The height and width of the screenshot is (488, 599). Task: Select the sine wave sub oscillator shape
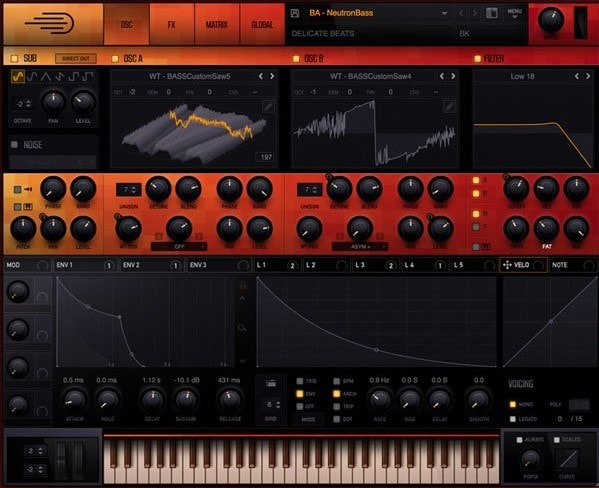[x=18, y=77]
